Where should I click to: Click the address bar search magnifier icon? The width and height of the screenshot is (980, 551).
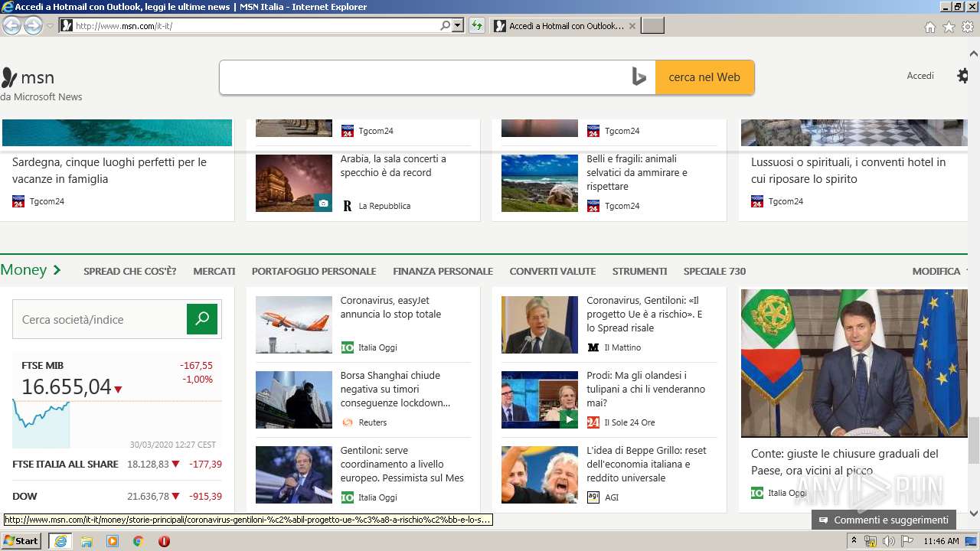445,26
